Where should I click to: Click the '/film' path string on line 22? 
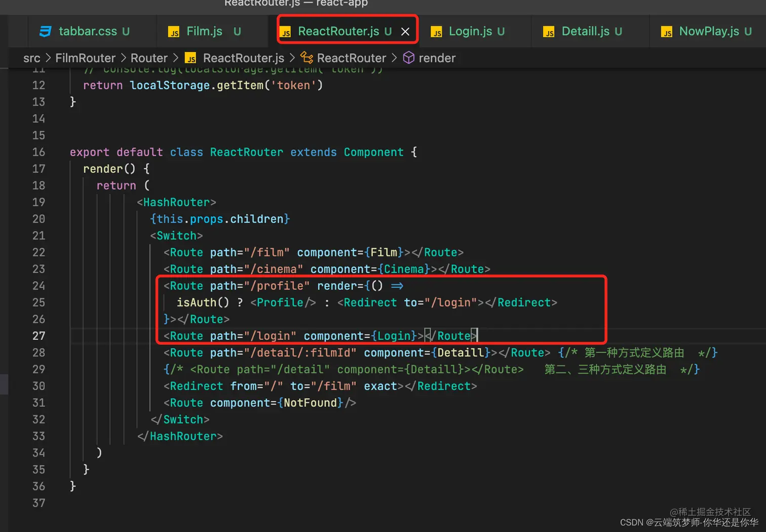point(267,252)
